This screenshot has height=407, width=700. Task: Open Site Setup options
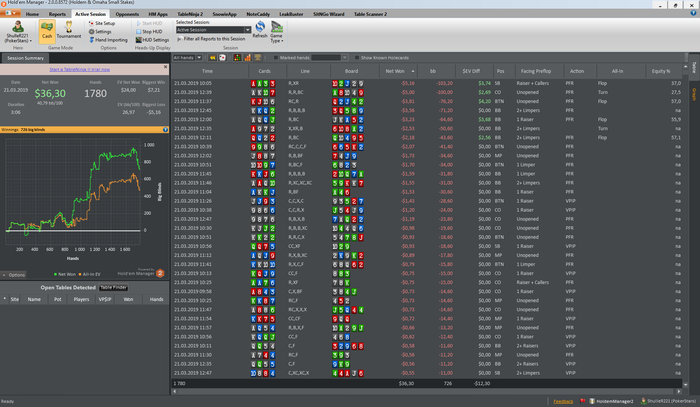[x=102, y=23]
